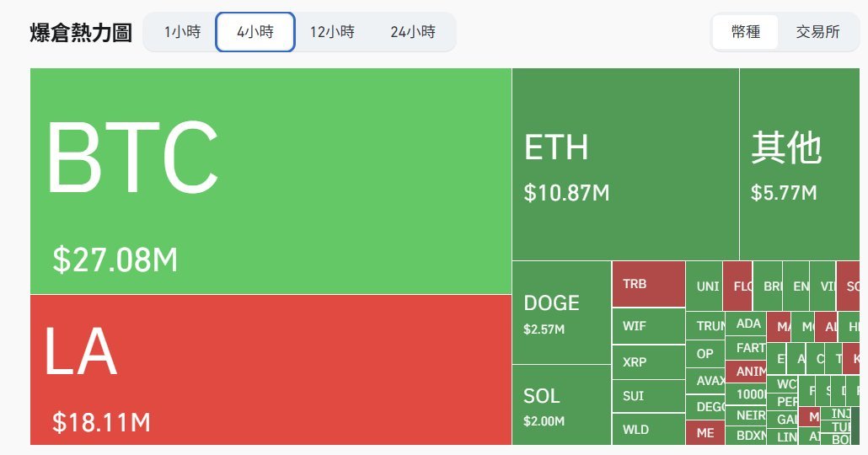868x455 pixels.
Task: Select the 4小時 time range tab
Action: pos(255,32)
